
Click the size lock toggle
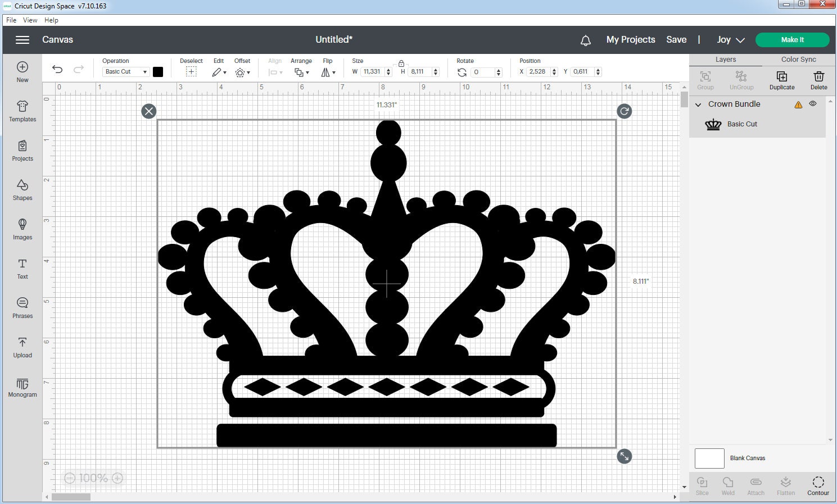[401, 63]
